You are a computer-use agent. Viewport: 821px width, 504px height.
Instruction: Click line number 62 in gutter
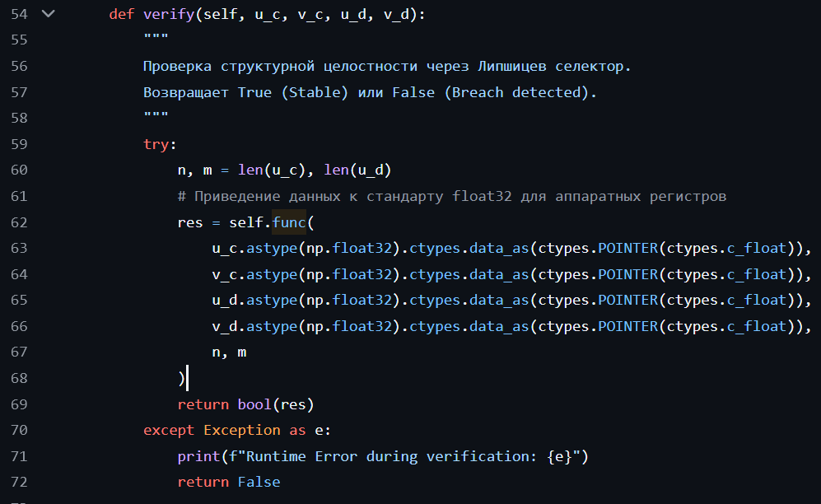pyautogui.click(x=20, y=222)
